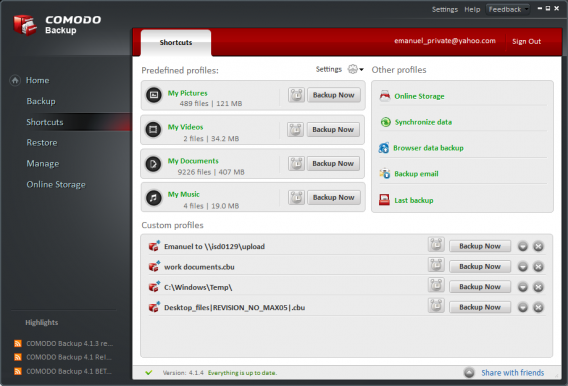Image resolution: width=568 pixels, height=386 pixels.
Task: Delete Desktop_files profile with X
Action: (539, 307)
